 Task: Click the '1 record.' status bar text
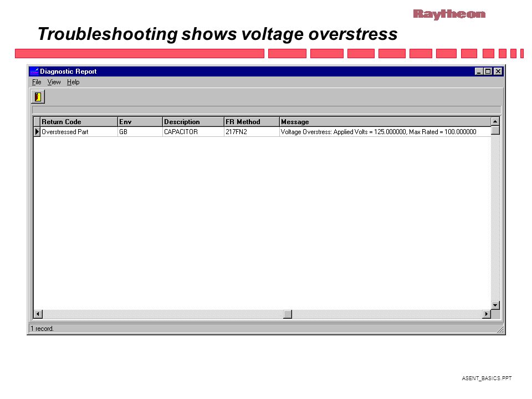(x=42, y=329)
